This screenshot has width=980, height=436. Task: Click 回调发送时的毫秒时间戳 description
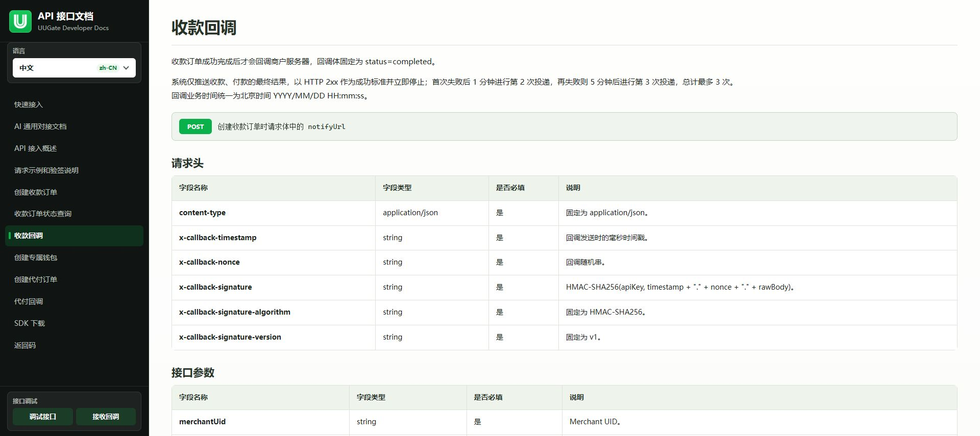607,238
